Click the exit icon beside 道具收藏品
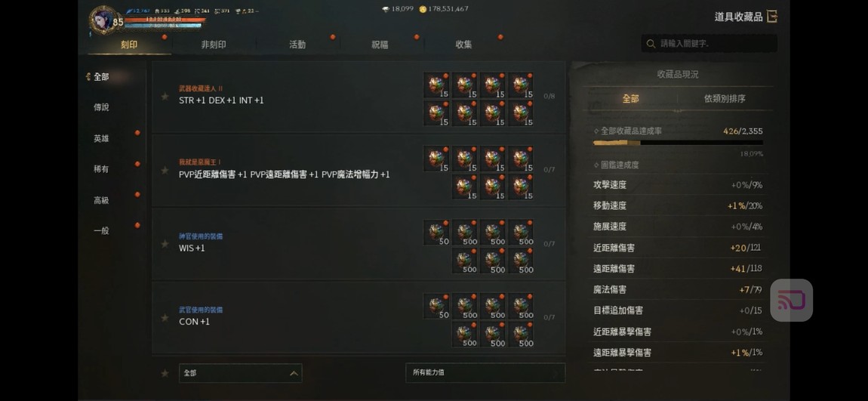Viewport: 868px width, 401px height. pyautogui.click(x=772, y=17)
